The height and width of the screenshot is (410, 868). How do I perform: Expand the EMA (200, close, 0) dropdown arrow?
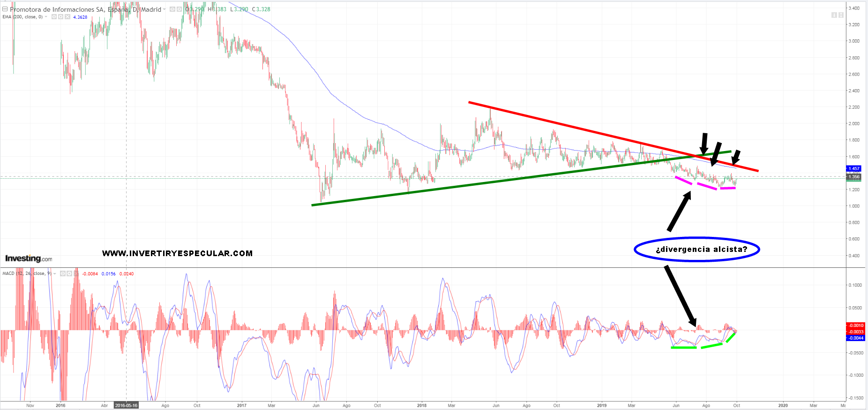(46, 17)
